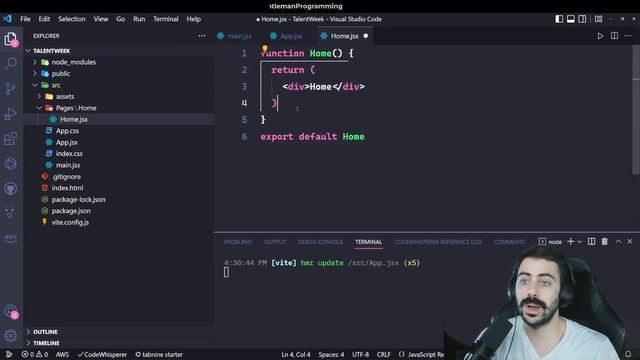
Task: Open editor More Actions ellipsis
Action: click(x=628, y=36)
